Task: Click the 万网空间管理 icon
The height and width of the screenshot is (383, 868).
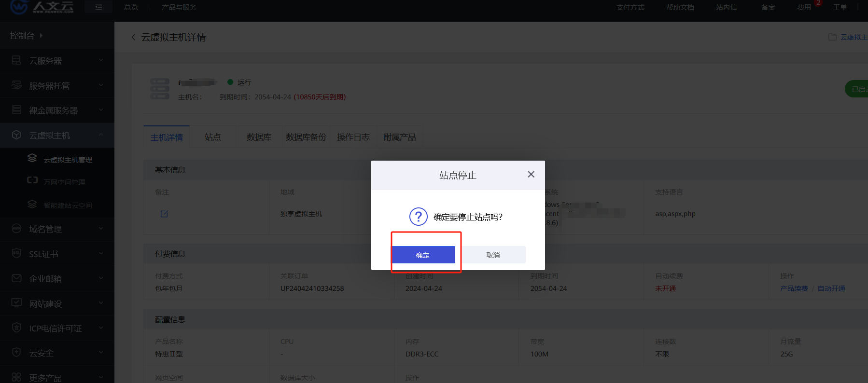Action: 32,180
